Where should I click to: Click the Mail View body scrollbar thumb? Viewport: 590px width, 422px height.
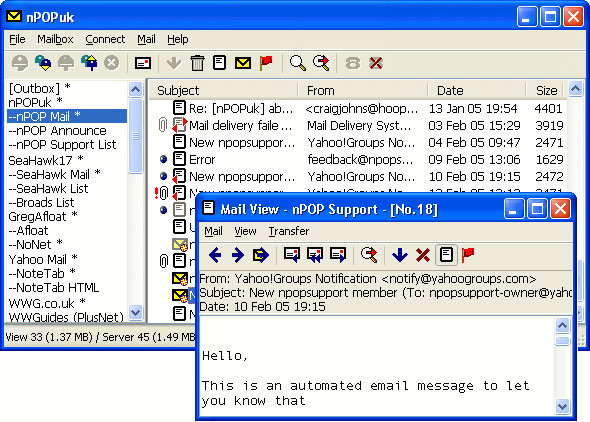tap(563, 341)
